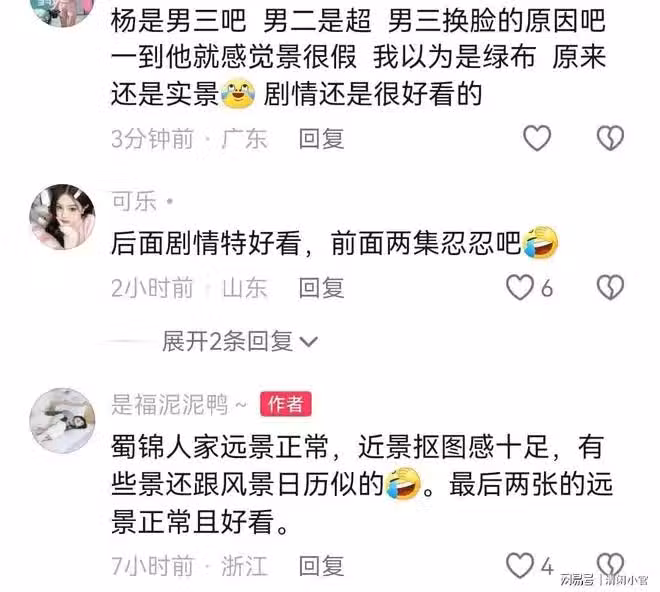Open username 是福泥泥鸭 profile link

170,405
